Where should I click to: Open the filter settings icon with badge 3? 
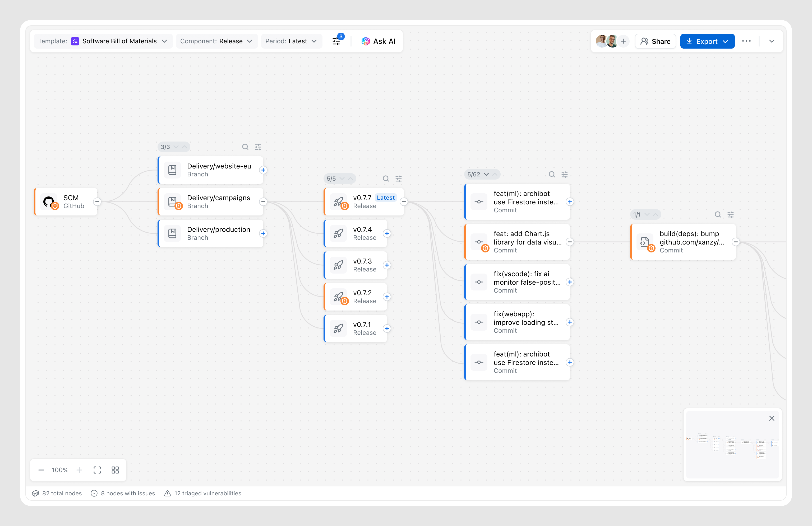pos(336,41)
